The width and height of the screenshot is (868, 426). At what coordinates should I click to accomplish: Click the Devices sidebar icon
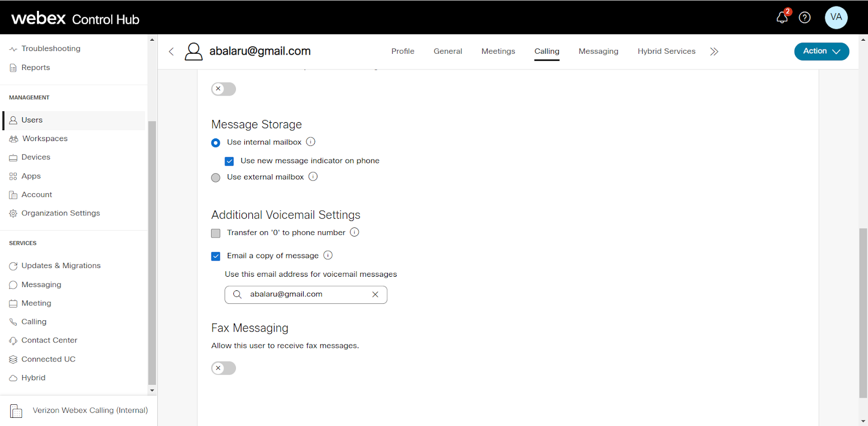pos(13,157)
